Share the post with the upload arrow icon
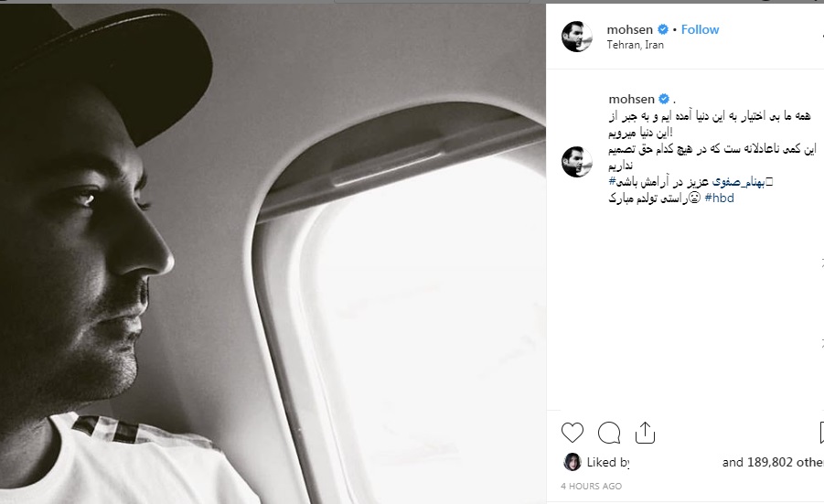Viewport: 824px width, 504px height. pos(645,433)
